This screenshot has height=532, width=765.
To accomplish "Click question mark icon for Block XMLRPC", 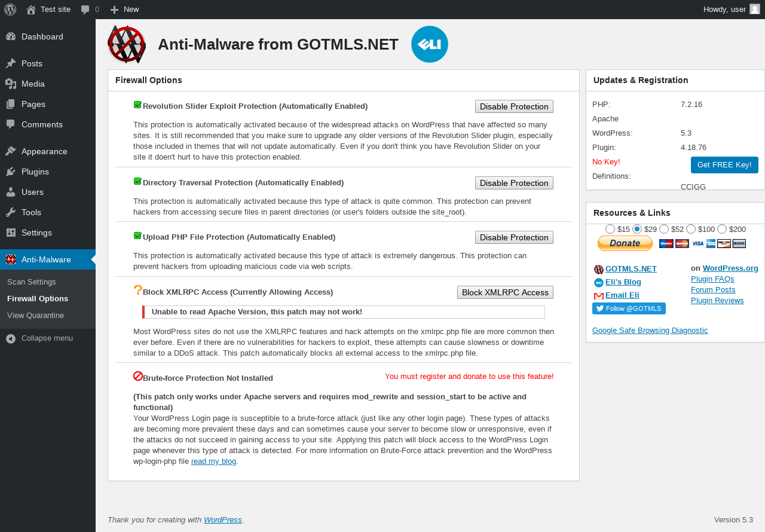I will point(137,291).
